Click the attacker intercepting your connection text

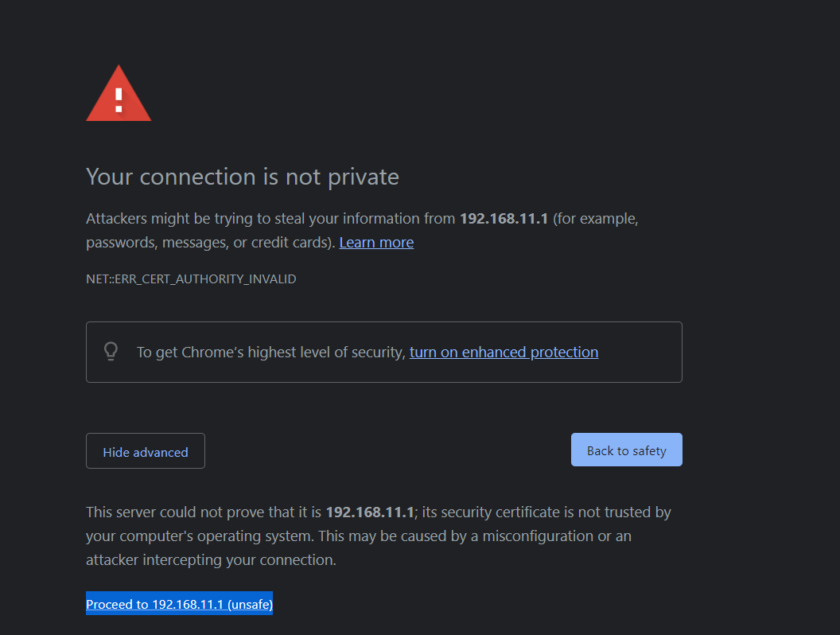click(211, 559)
